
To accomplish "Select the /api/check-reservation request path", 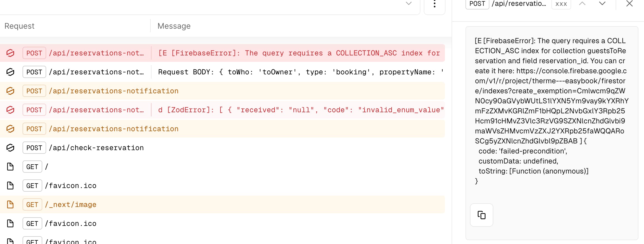I will pos(96,148).
